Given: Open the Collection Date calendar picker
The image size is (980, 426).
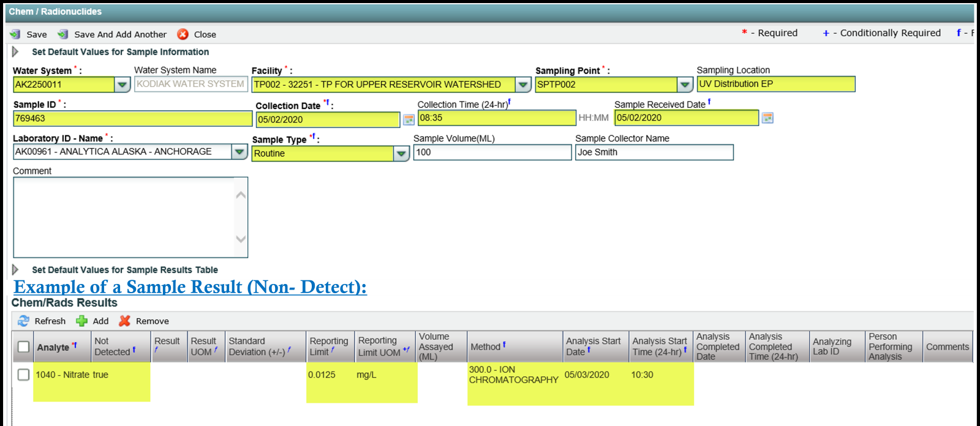Looking at the screenshot, I should coord(409,119).
